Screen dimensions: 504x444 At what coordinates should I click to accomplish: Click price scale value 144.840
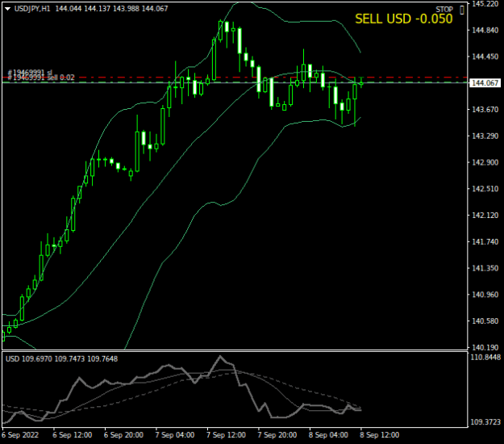485,30
